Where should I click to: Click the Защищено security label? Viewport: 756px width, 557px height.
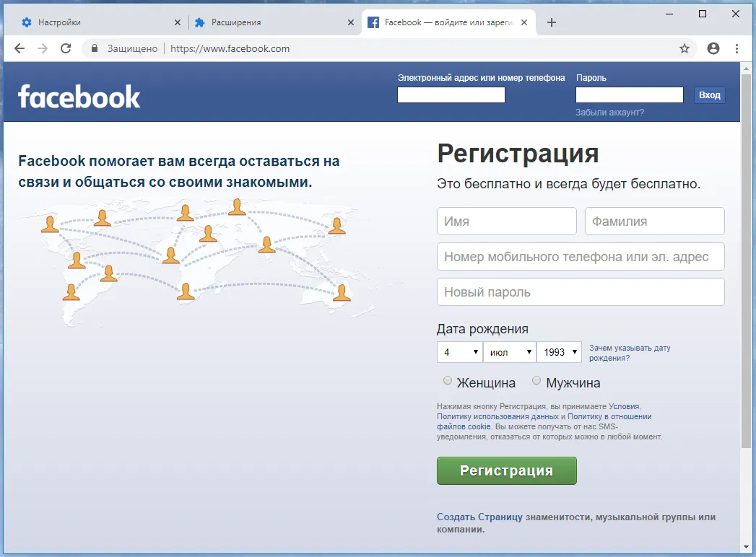coord(132,48)
